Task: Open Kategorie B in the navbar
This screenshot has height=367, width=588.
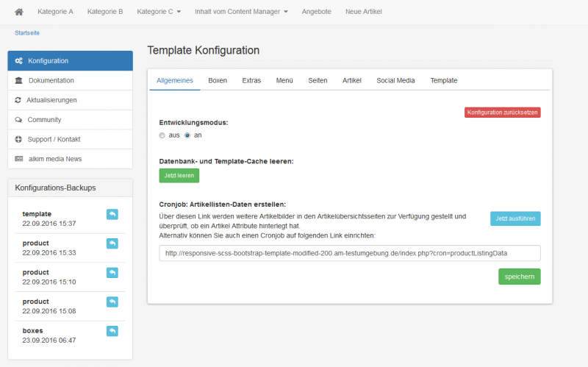Action: tap(105, 12)
